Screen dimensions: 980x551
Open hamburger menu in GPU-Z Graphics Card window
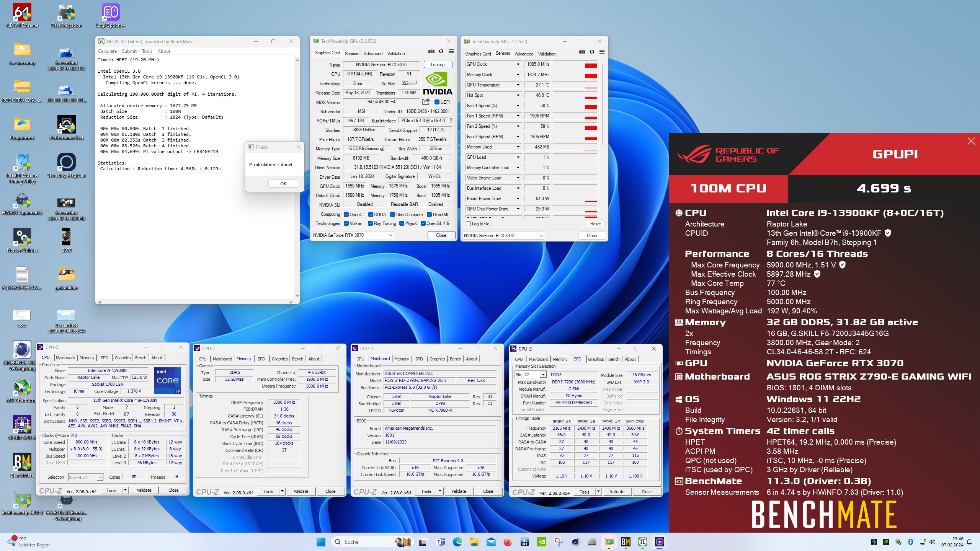451,52
